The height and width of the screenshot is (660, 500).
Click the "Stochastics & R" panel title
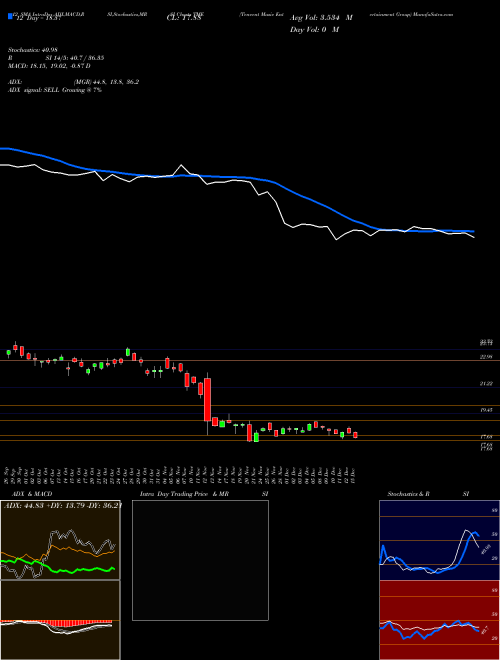409,494
